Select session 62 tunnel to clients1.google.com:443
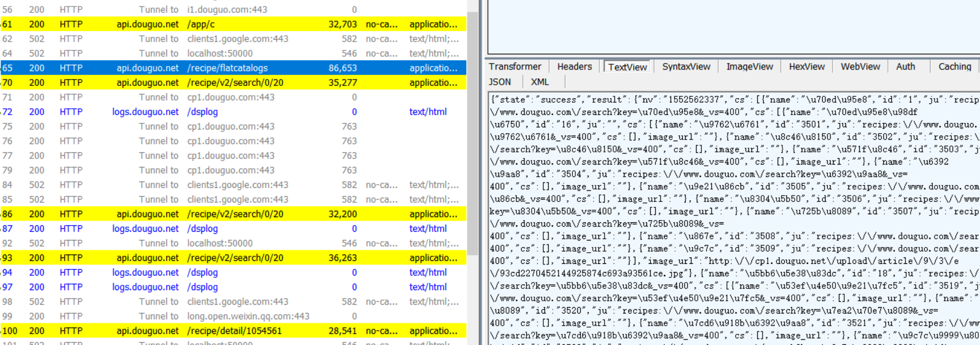 pyautogui.click(x=233, y=39)
